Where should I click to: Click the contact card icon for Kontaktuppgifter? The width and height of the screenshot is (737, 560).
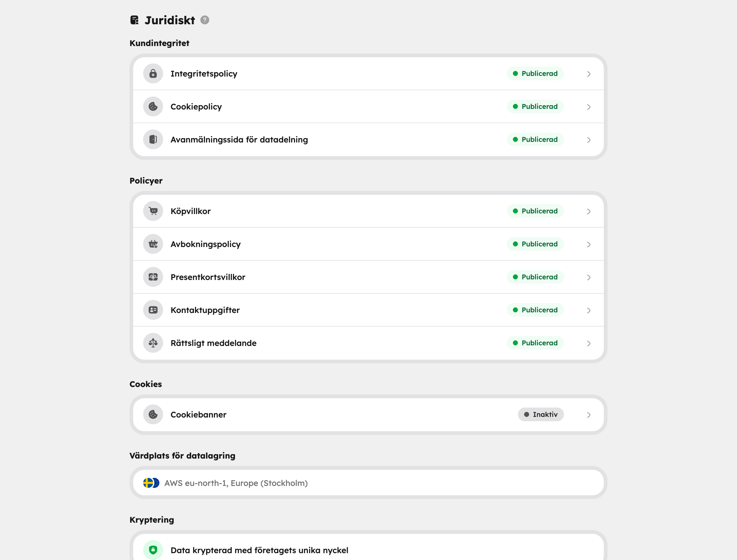[x=153, y=310]
